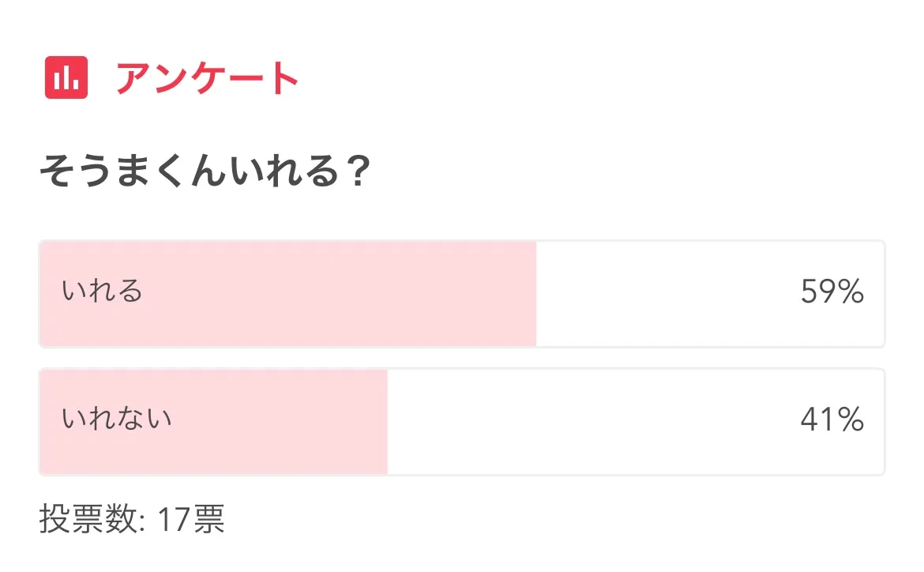
Task: Vote for the いれる option label
Action: [x=103, y=292]
